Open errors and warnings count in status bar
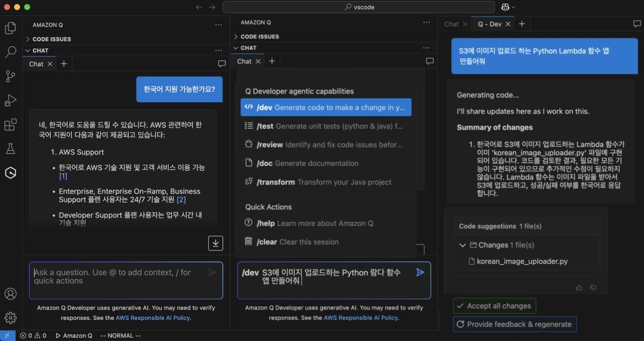644x341 pixels. coord(33,336)
